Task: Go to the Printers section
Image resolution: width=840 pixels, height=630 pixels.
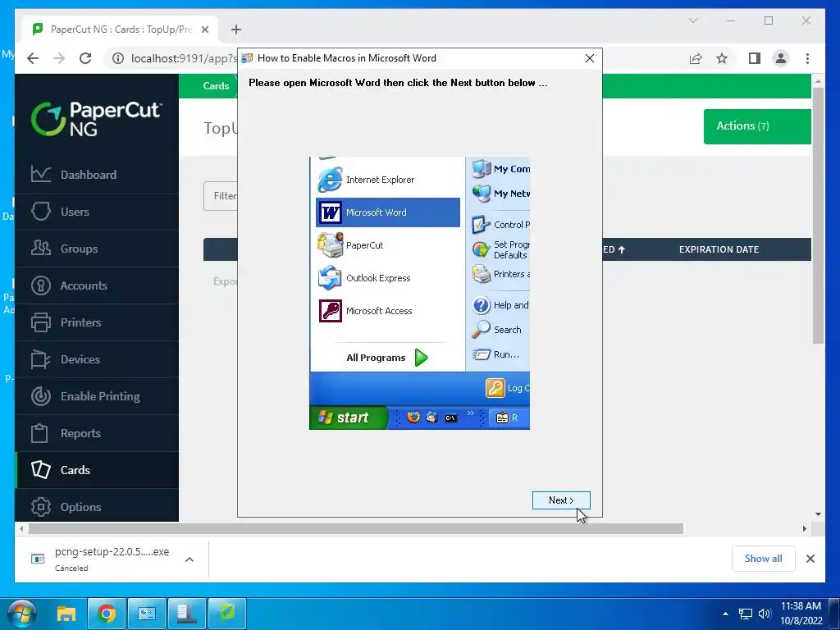Action: click(x=97, y=322)
